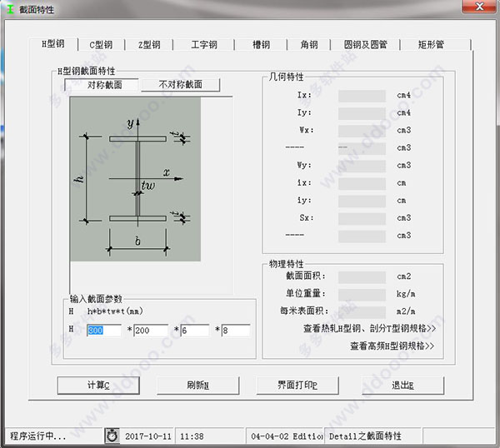Click the ix radius result field
Image resolution: width=500 pixels, height=448 pixels.
pyautogui.click(x=362, y=183)
